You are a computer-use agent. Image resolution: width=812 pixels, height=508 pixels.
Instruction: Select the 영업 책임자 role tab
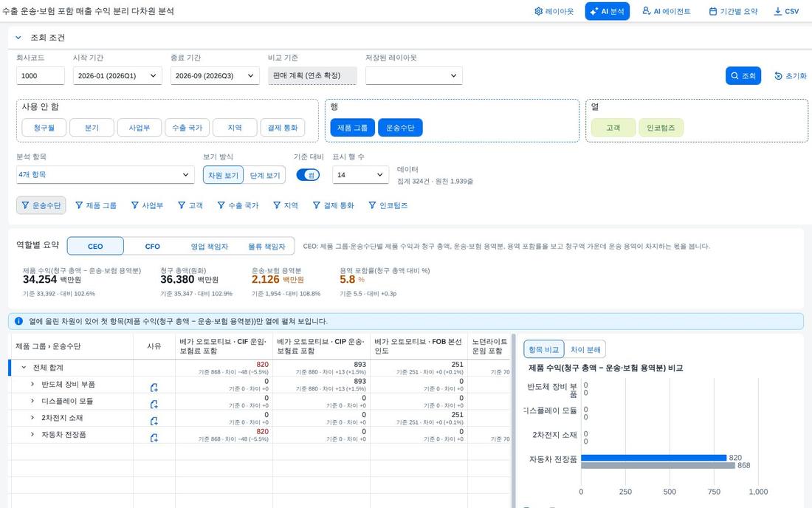[x=209, y=246]
